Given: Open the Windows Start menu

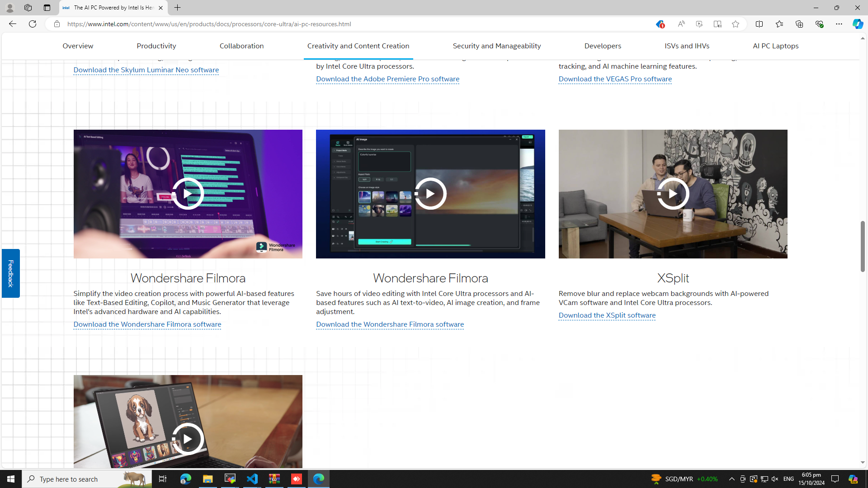Looking at the screenshot, I should tap(11, 479).
